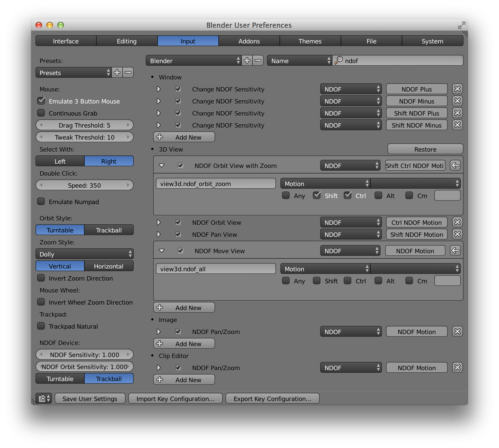Remove the Shift NDOF Minus keymap entry
Screen dimensions: 499x448
[457, 125]
